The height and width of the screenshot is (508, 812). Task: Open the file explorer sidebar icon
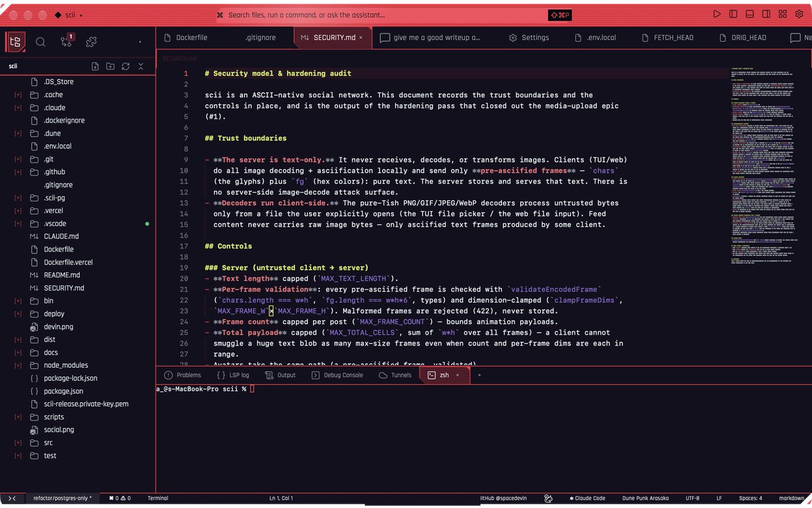point(15,41)
